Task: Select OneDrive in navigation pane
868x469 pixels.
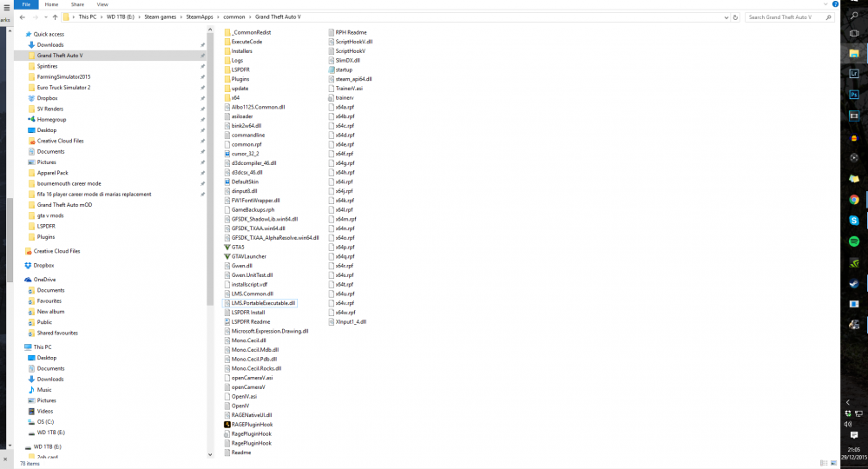Action: tap(44, 280)
